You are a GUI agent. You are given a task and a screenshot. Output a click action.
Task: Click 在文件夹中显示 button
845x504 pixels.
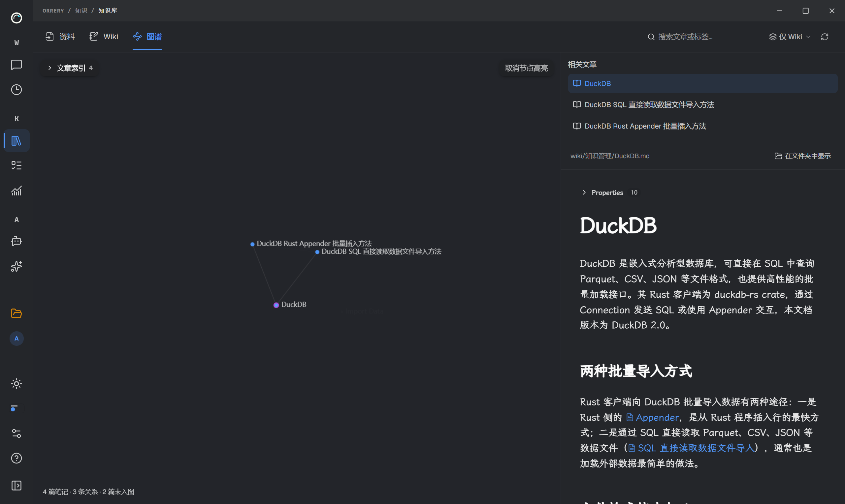802,156
